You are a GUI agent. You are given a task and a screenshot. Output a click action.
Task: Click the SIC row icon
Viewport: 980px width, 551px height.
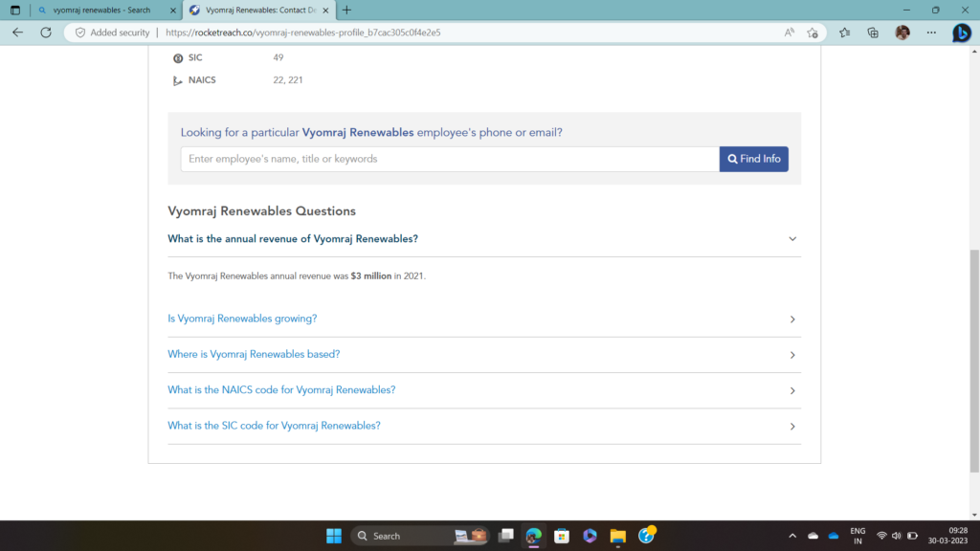pos(177,58)
